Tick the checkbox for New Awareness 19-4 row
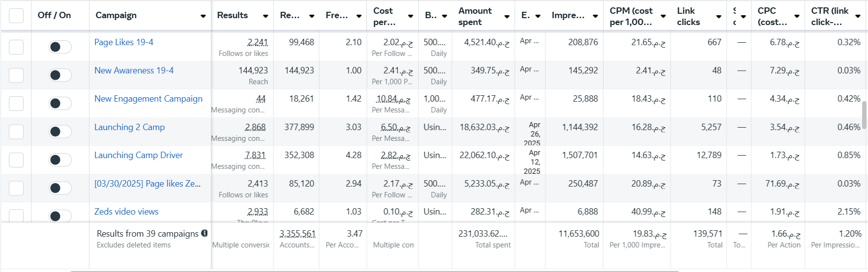This screenshot has height=272, width=868. pos(16,75)
